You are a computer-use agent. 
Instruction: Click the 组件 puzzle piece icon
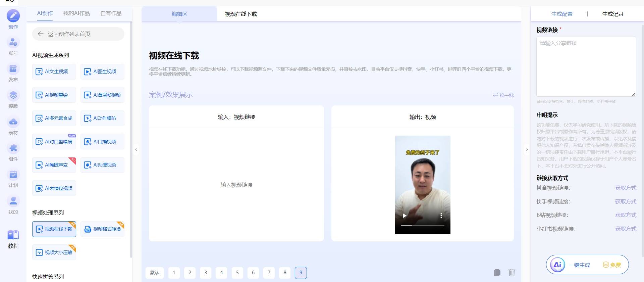point(13,148)
